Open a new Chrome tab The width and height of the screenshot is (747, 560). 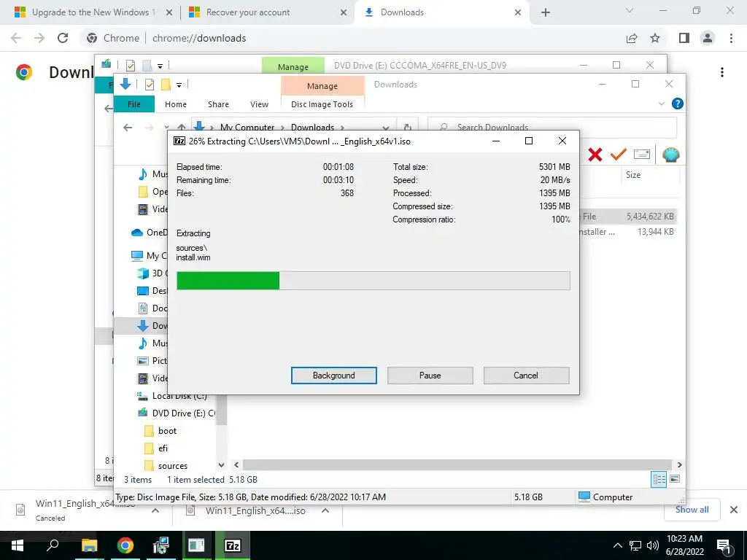[546, 12]
